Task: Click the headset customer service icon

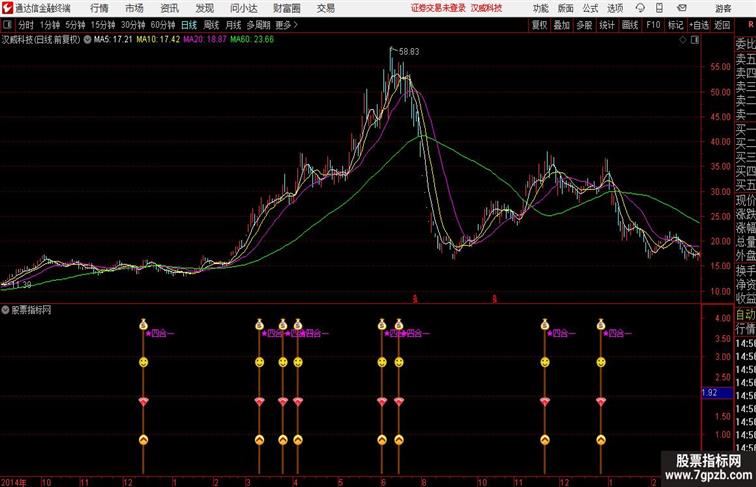Action: [640, 8]
